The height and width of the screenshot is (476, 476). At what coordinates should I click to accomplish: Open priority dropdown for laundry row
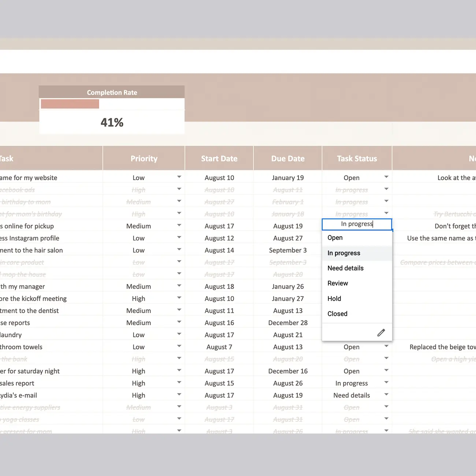coord(179,334)
